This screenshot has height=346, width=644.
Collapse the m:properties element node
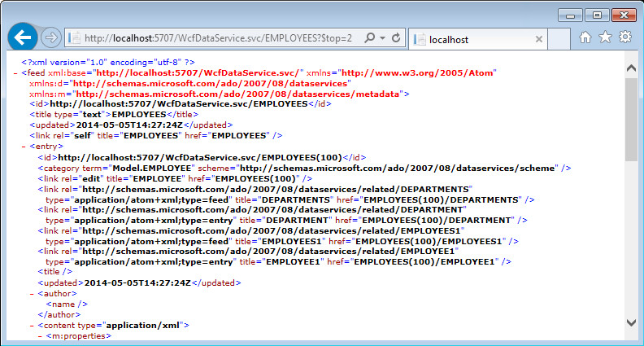point(40,336)
